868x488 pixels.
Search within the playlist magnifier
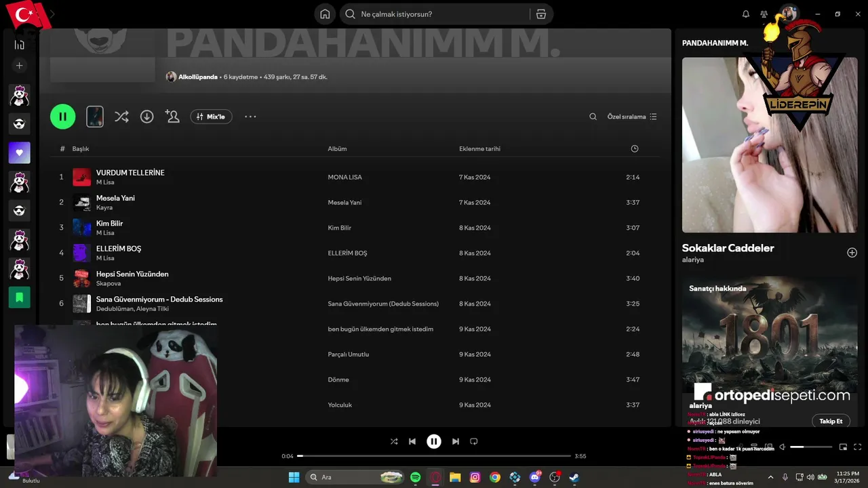(593, 117)
